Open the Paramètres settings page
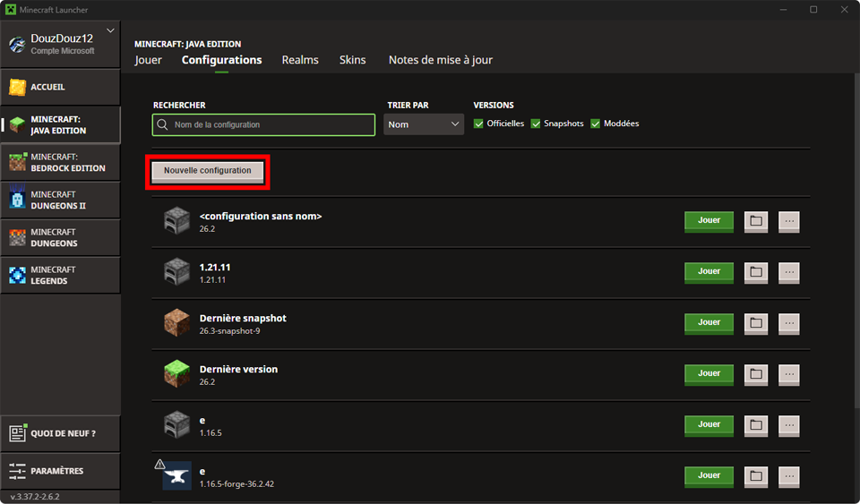Screen dimensions: 860x504 coord(60,471)
